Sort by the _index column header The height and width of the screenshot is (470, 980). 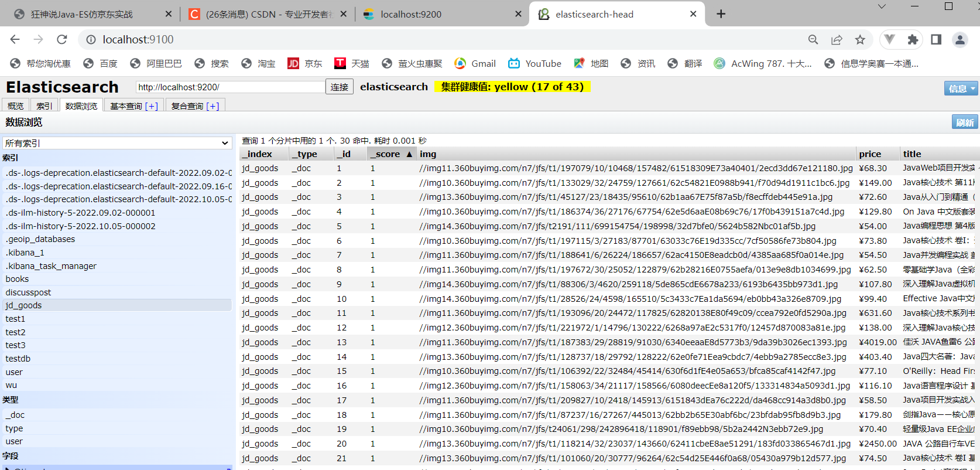[x=264, y=154]
